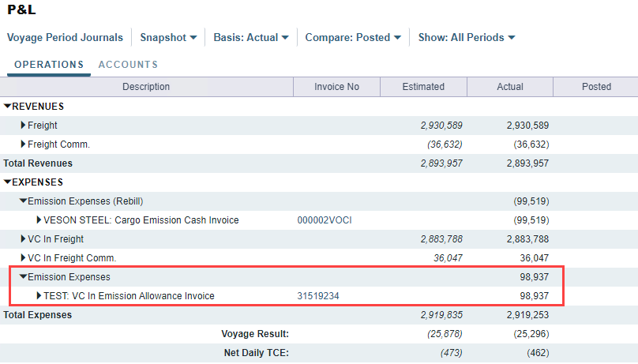Open Voyage Period Journals
The width and height of the screenshot is (638, 364).
pos(65,38)
